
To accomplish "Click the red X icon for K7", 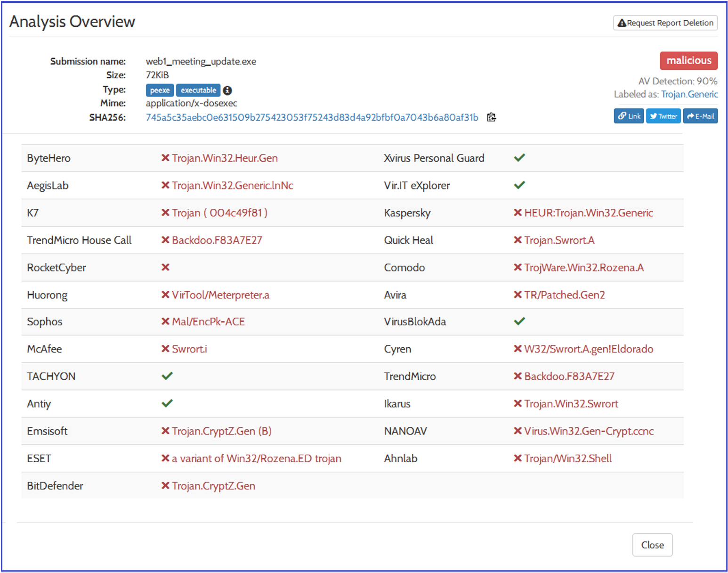I will [x=165, y=213].
